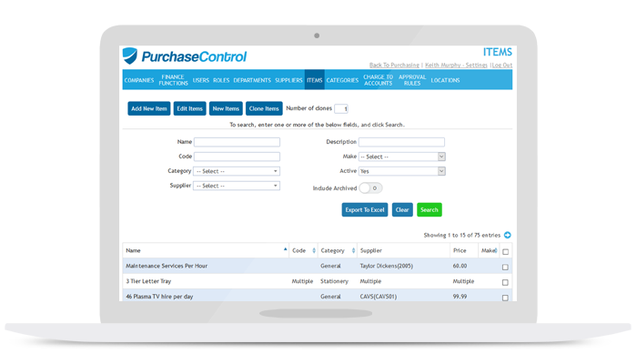
Task: Click the Make column header
Action: pos(489,250)
